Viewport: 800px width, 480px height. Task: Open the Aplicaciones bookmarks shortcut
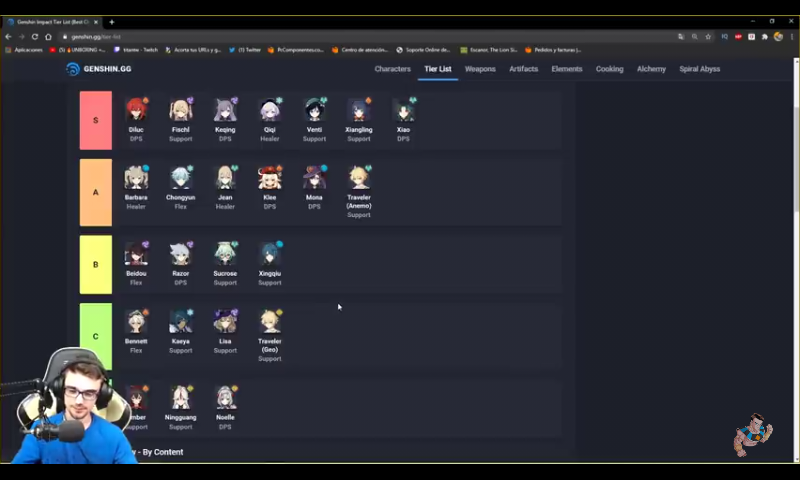click(23, 50)
